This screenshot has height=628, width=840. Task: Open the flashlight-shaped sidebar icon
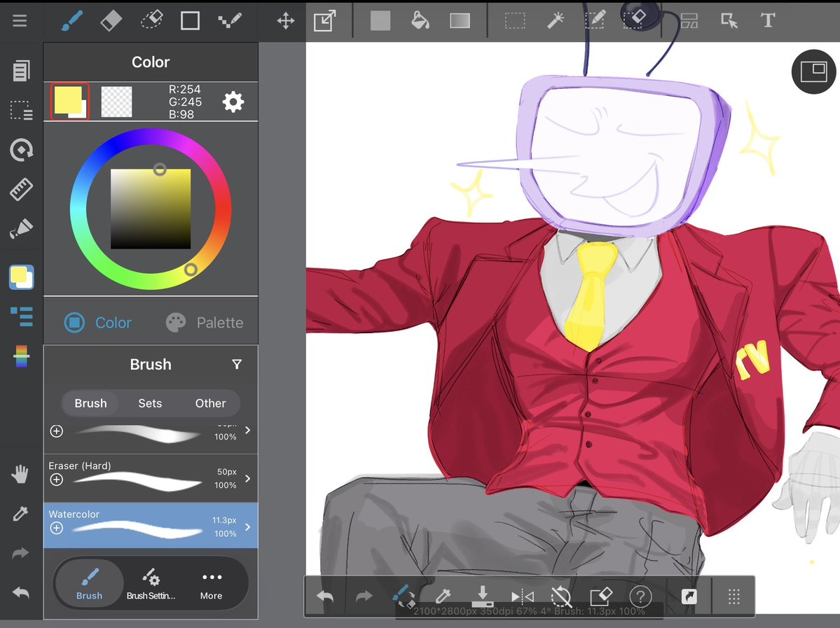(x=21, y=229)
